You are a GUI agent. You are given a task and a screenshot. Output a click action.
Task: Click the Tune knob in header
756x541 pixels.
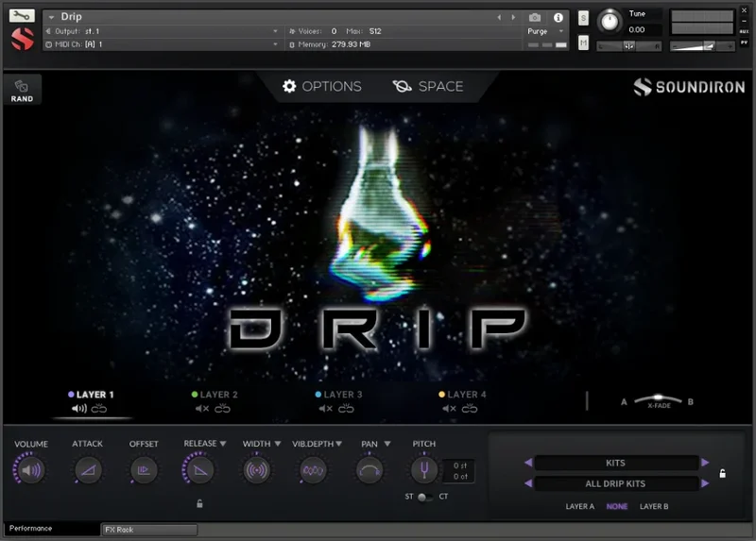coord(610,21)
